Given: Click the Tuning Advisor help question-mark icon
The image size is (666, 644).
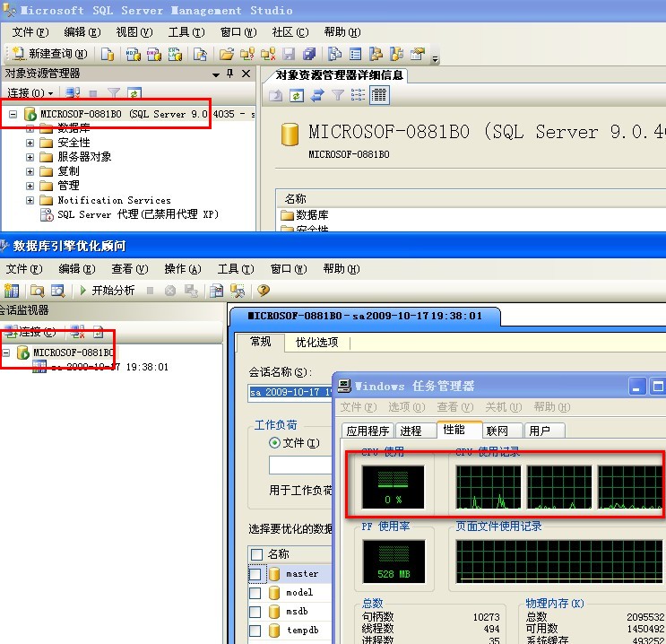Looking at the screenshot, I should (264, 291).
